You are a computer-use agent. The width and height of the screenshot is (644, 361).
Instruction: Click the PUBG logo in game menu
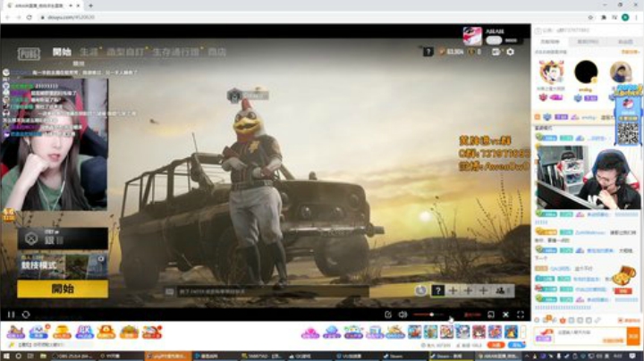pos(29,54)
